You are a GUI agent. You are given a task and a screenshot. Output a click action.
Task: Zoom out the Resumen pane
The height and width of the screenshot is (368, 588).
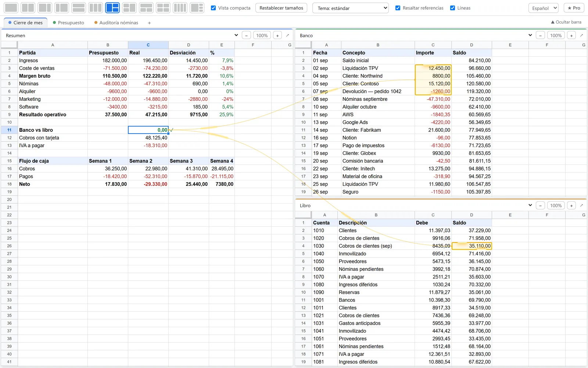(247, 35)
